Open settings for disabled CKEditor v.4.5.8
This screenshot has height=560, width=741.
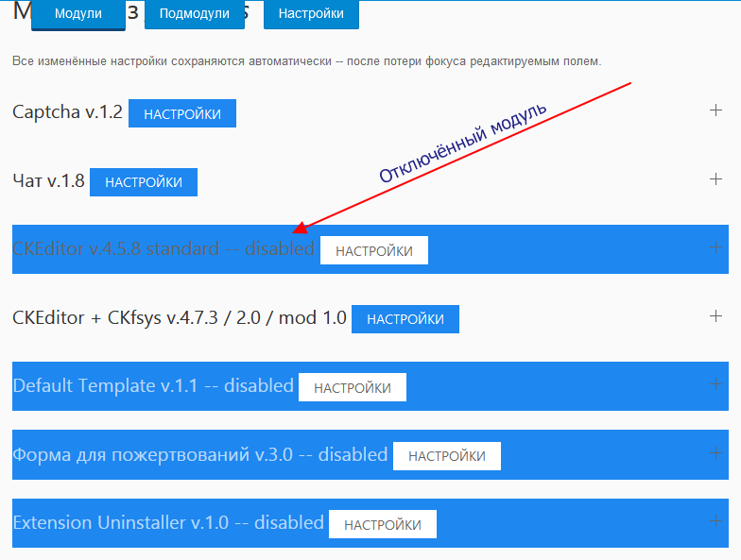tap(374, 250)
